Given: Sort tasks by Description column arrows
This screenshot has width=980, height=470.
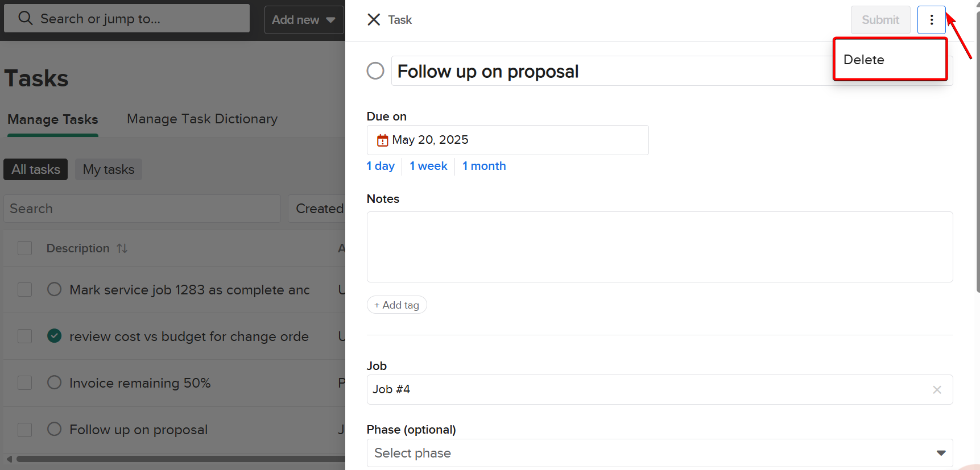Looking at the screenshot, I should click(x=122, y=248).
